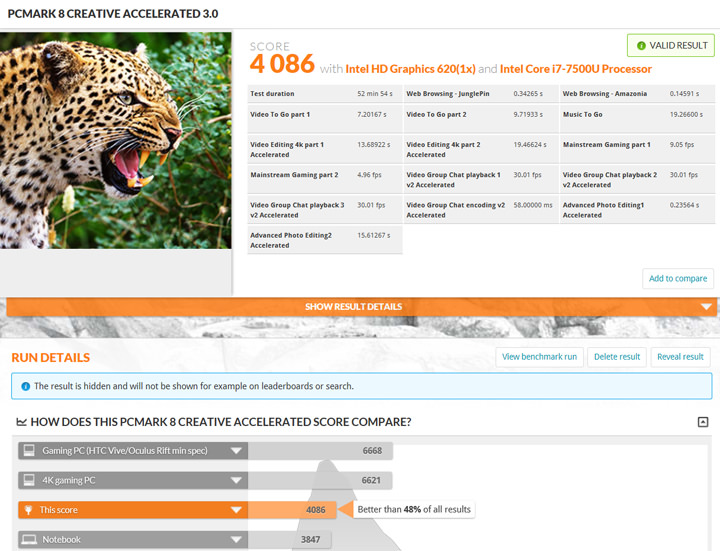This screenshot has height=551, width=720.
Task: Expand the This score dropdown arrow
Action: [237, 510]
